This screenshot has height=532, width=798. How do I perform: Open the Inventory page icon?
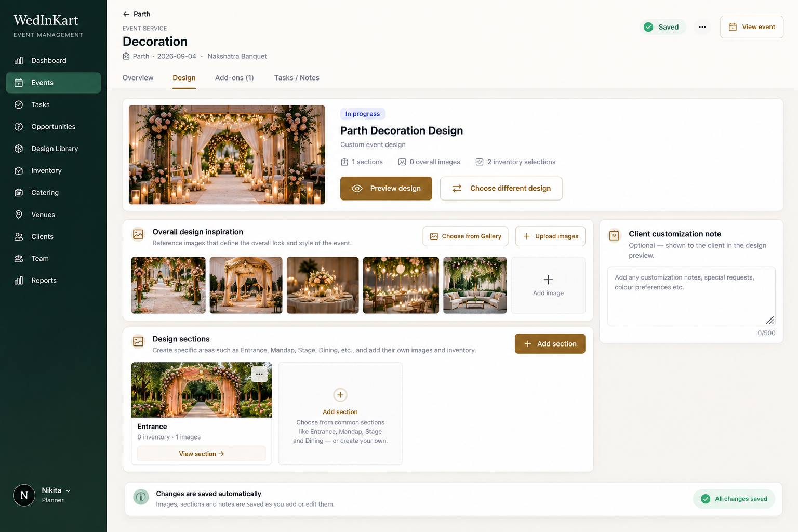coord(19,171)
